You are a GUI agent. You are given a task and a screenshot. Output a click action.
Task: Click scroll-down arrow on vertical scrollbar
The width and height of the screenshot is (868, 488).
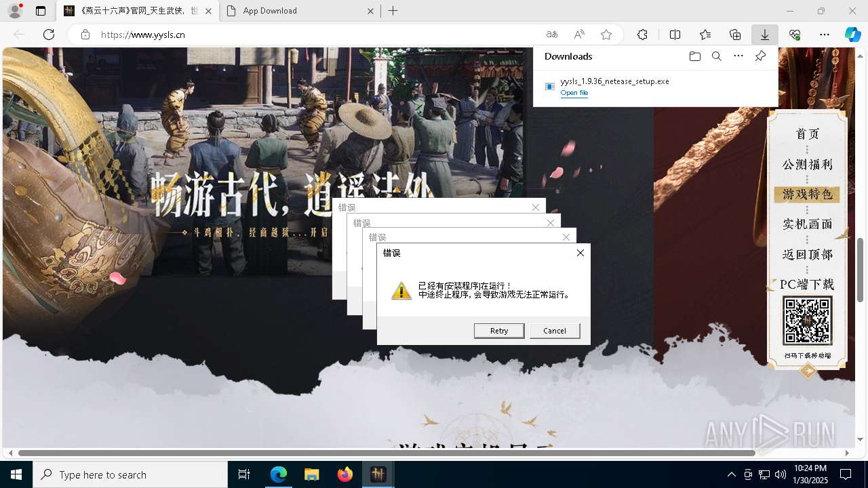861,441
